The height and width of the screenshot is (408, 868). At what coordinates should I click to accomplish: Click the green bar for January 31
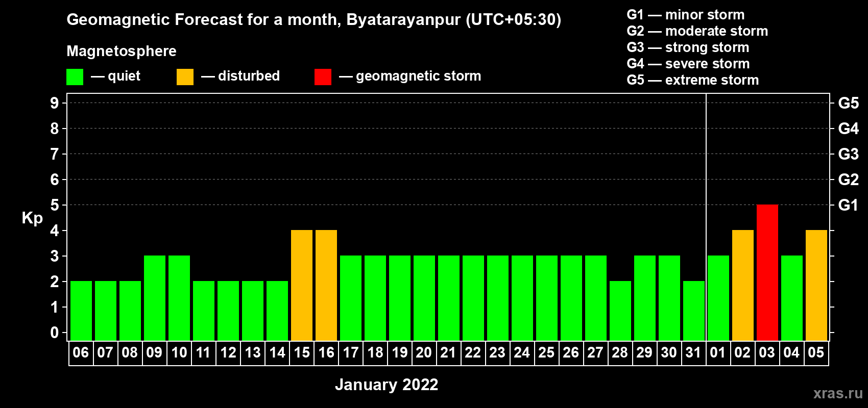click(x=694, y=311)
